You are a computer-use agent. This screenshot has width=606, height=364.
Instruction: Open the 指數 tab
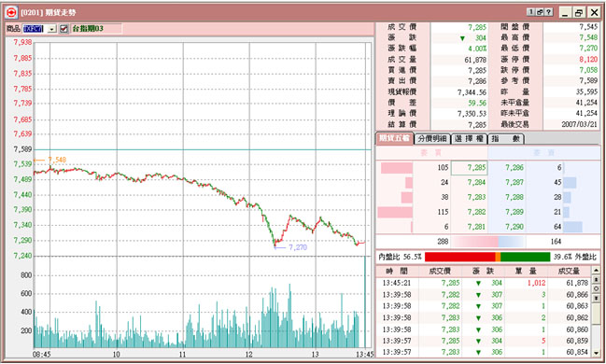click(506, 139)
